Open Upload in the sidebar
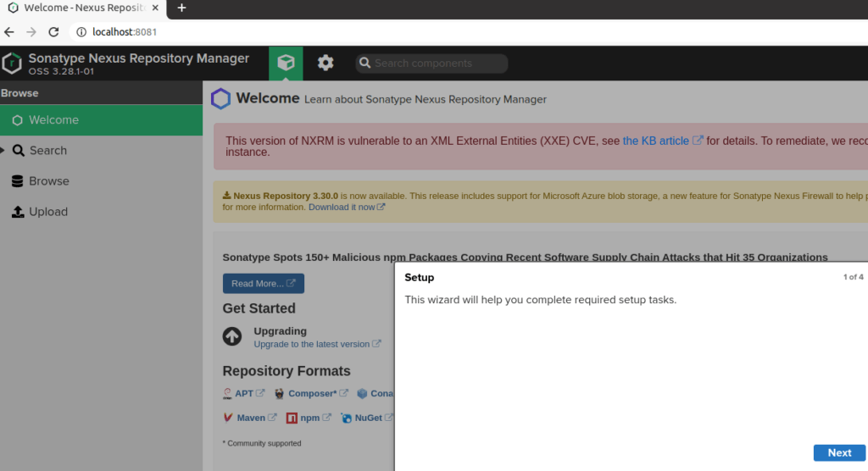Viewport: 868px width, 471px height. [102, 212]
